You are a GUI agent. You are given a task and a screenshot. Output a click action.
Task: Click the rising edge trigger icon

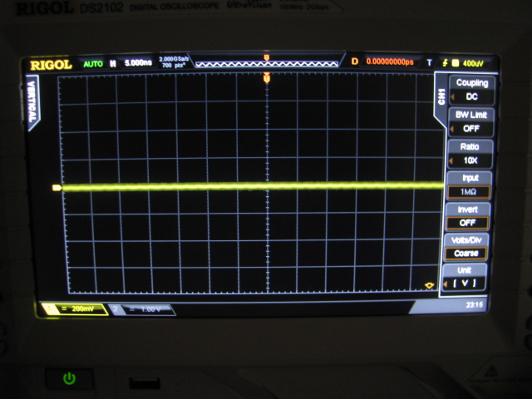[445, 63]
